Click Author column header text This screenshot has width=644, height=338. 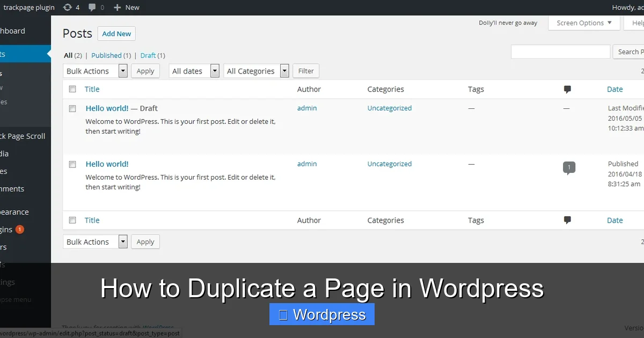(x=309, y=90)
